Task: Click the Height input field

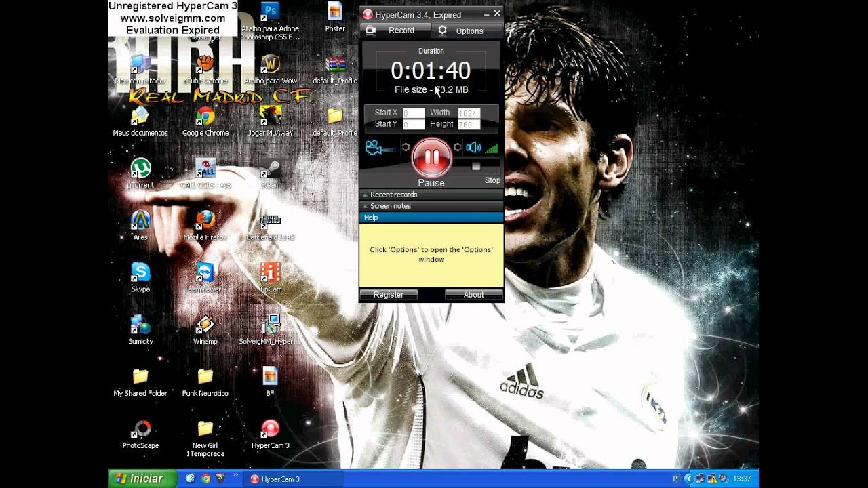Action: coord(469,125)
